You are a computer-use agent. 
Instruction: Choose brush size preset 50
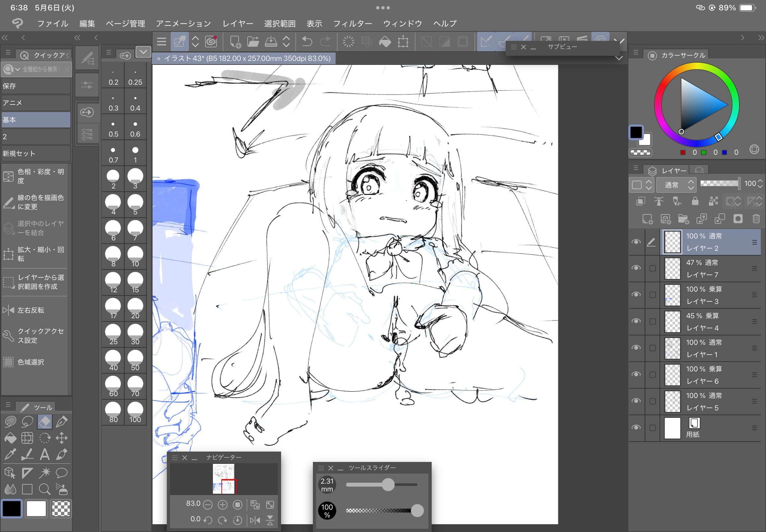tap(135, 361)
